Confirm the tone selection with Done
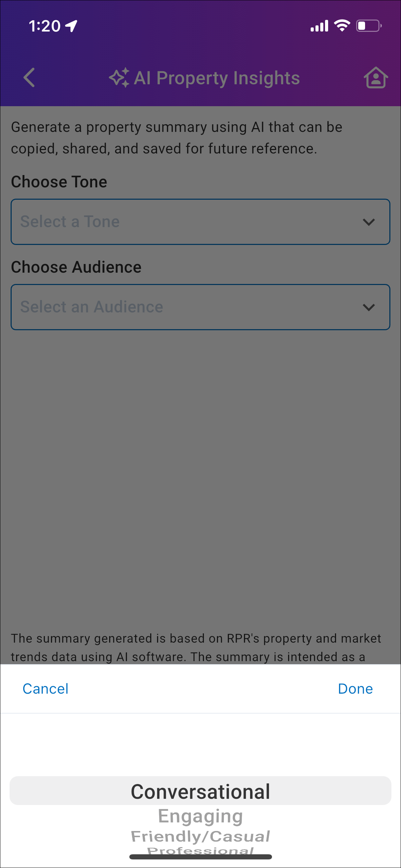This screenshot has width=401, height=868. (355, 689)
